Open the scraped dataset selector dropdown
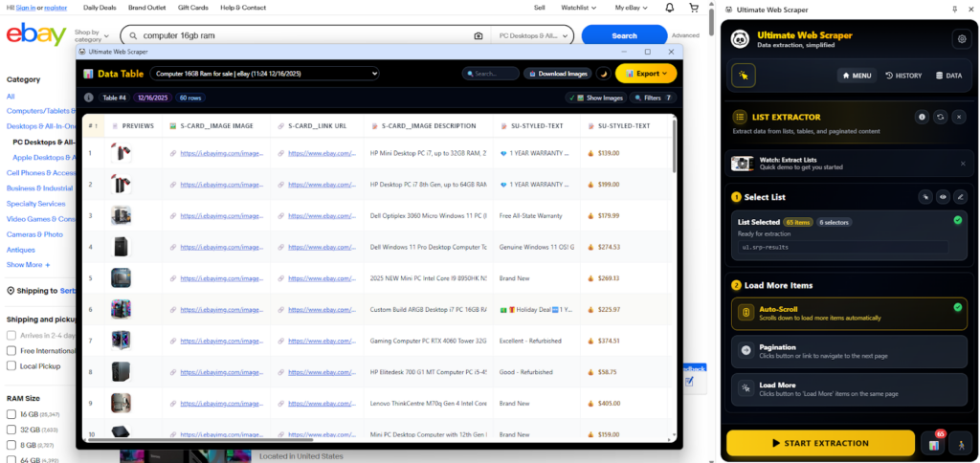Screen dimensions: 980x463 point(264,74)
